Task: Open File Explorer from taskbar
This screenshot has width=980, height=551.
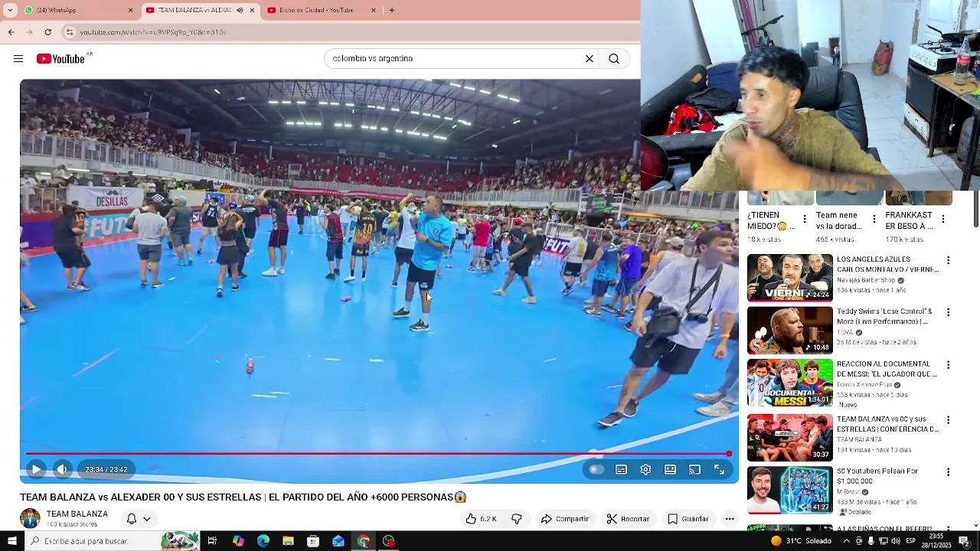Action: click(x=288, y=541)
